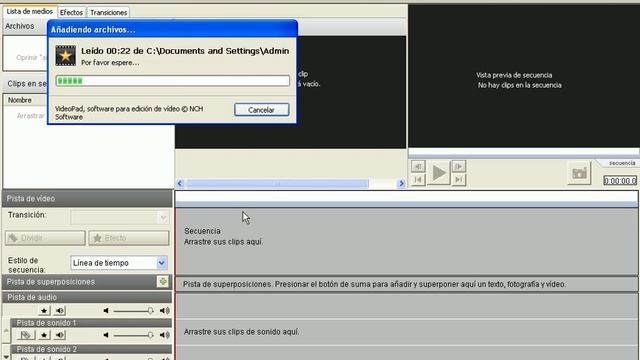
Task: Open the Transiciones tab
Action: point(109,13)
